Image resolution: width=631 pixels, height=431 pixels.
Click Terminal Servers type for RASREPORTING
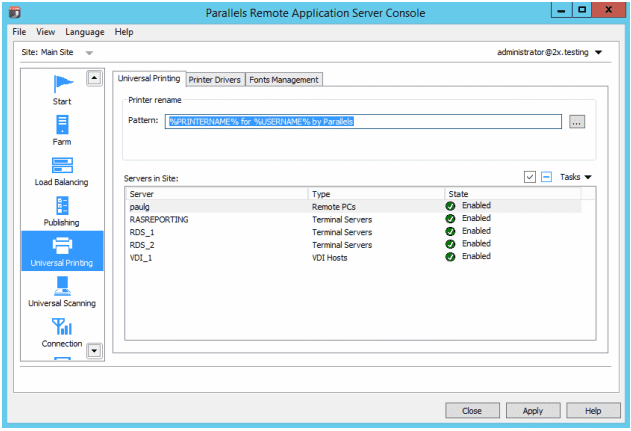pos(342,220)
